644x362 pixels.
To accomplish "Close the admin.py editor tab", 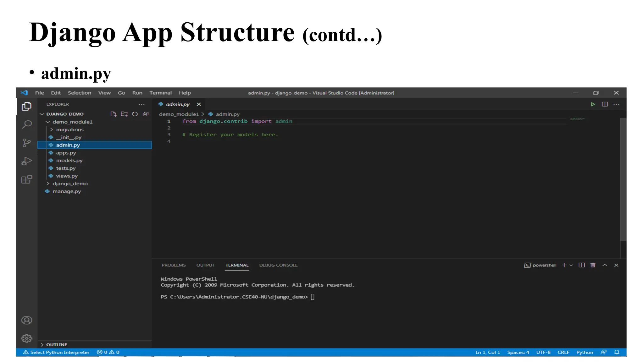I will (x=199, y=104).
